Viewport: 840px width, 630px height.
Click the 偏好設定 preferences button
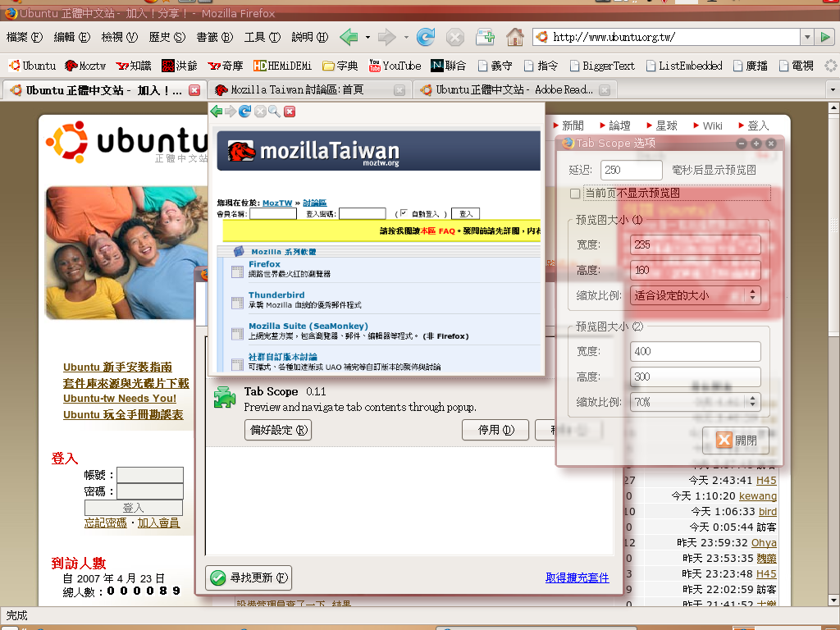[278, 430]
